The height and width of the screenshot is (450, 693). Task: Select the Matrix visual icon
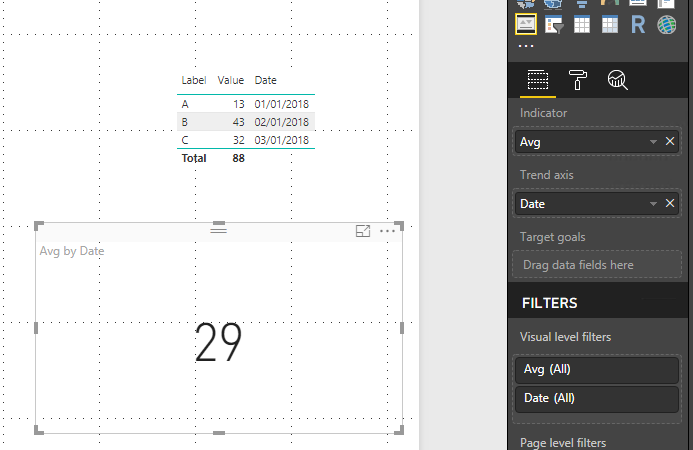click(610, 24)
